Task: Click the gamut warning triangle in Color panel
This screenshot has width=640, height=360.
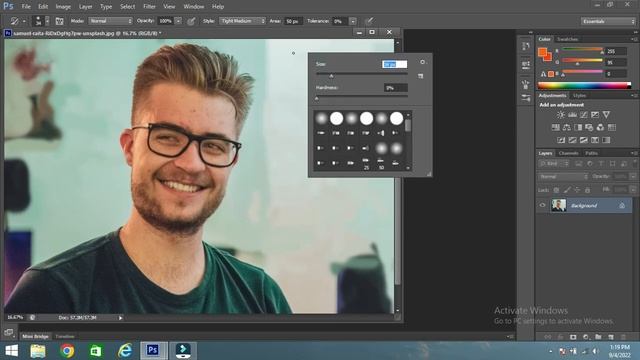Action: pos(543,74)
